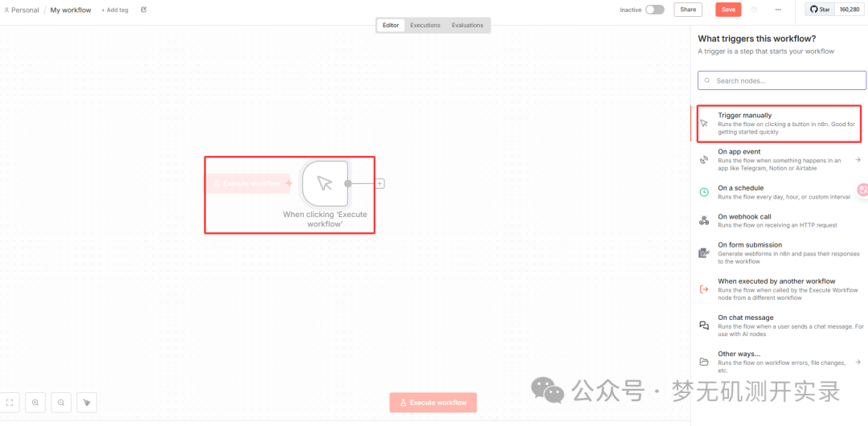This screenshot has height=426, width=868.
Task: Click the plus connector on trigger node
Action: [379, 183]
